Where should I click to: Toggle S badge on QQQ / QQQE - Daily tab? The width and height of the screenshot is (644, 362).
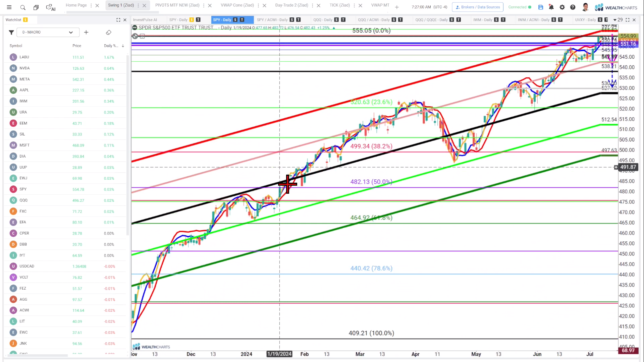(x=451, y=20)
